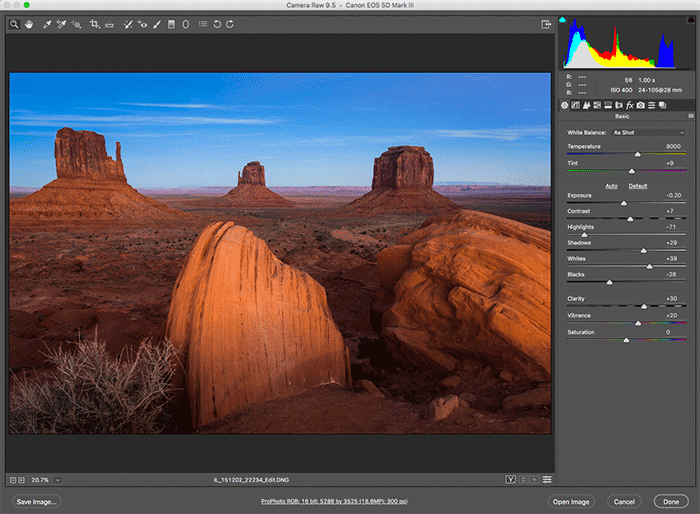
Task: Swap before and after settings
Action: [524, 480]
